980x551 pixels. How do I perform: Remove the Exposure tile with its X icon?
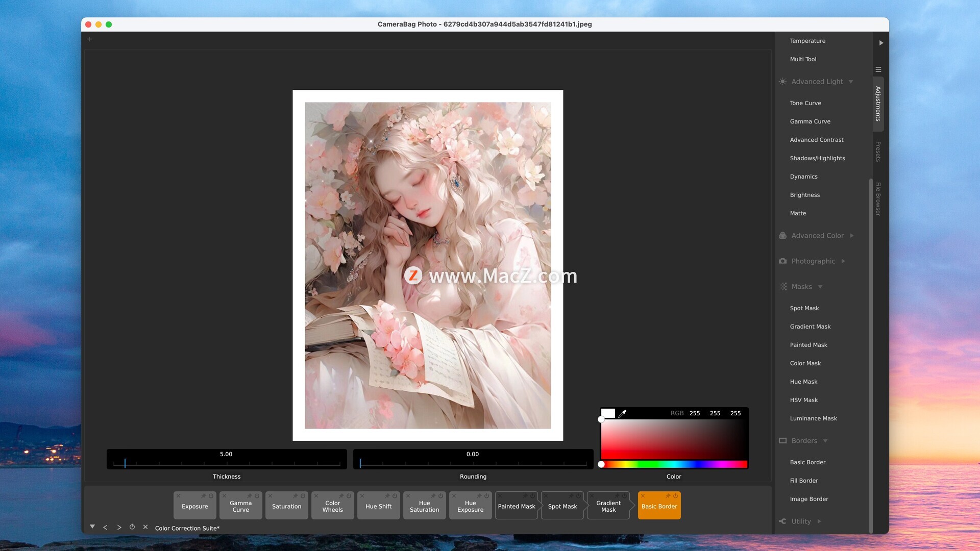pyautogui.click(x=178, y=496)
